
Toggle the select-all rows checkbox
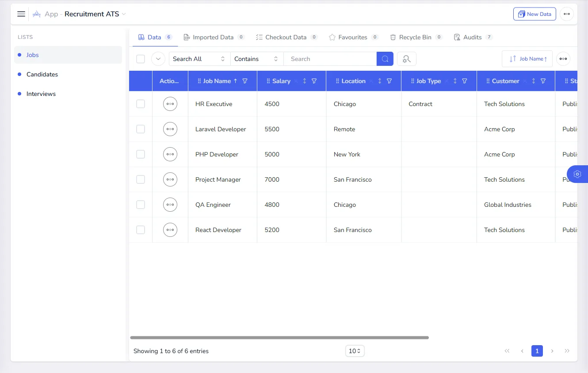click(x=141, y=59)
